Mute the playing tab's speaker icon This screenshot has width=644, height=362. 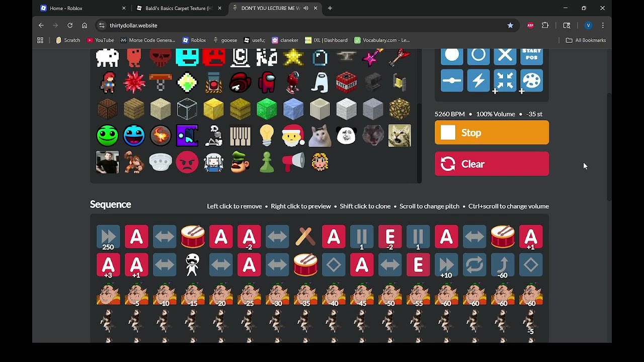(306, 8)
